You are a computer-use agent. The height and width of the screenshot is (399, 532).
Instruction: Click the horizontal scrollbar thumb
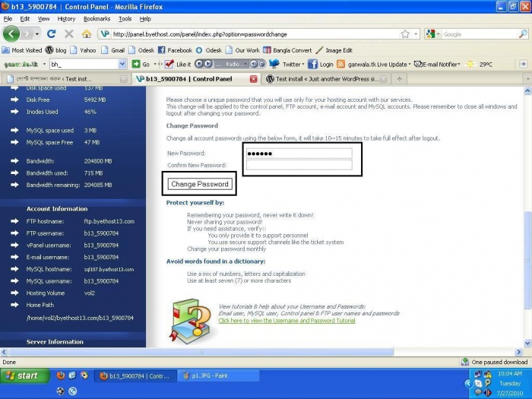(201, 352)
